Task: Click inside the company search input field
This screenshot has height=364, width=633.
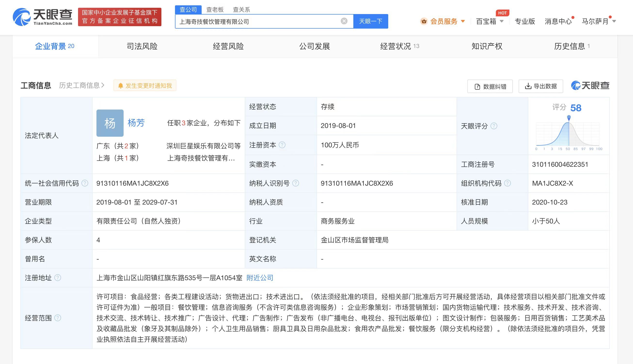Action: pyautogui.click(x=250, y=21)
